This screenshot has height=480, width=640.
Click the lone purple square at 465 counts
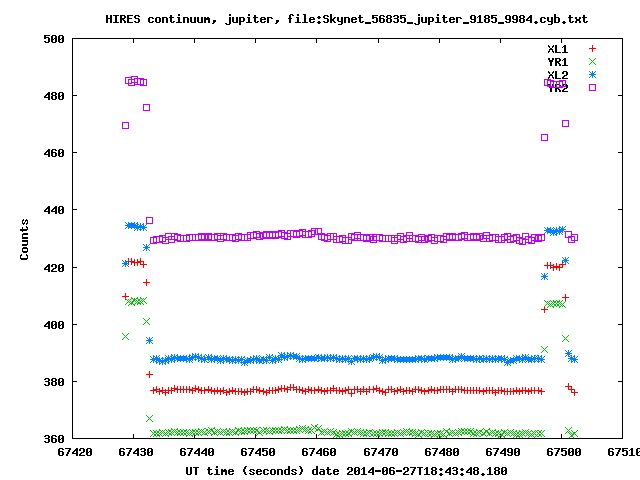pos(544,138)
